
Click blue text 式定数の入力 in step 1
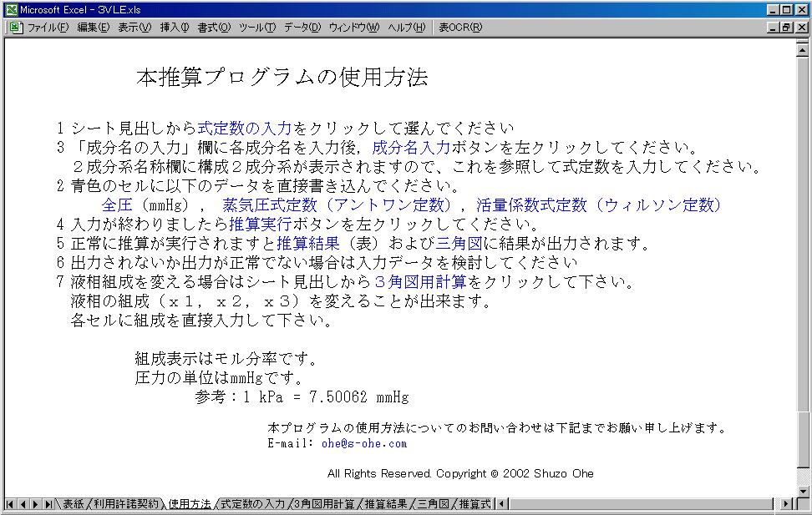[245, 128]
